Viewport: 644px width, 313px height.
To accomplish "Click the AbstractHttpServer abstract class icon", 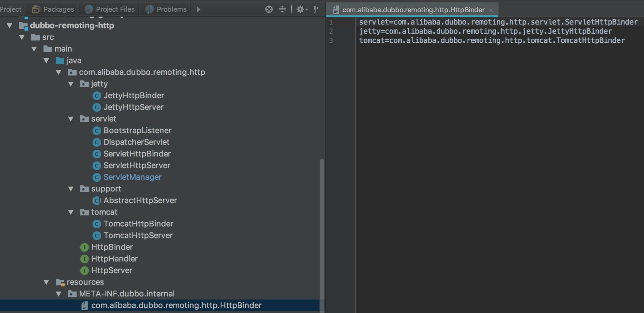I will tap(97, 200).
